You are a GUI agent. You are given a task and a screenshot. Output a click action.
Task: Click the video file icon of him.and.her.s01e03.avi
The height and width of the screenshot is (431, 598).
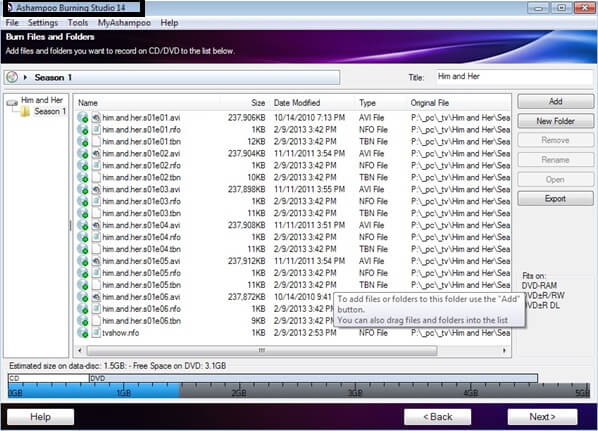pyautogui.click(x=96, y=189)
